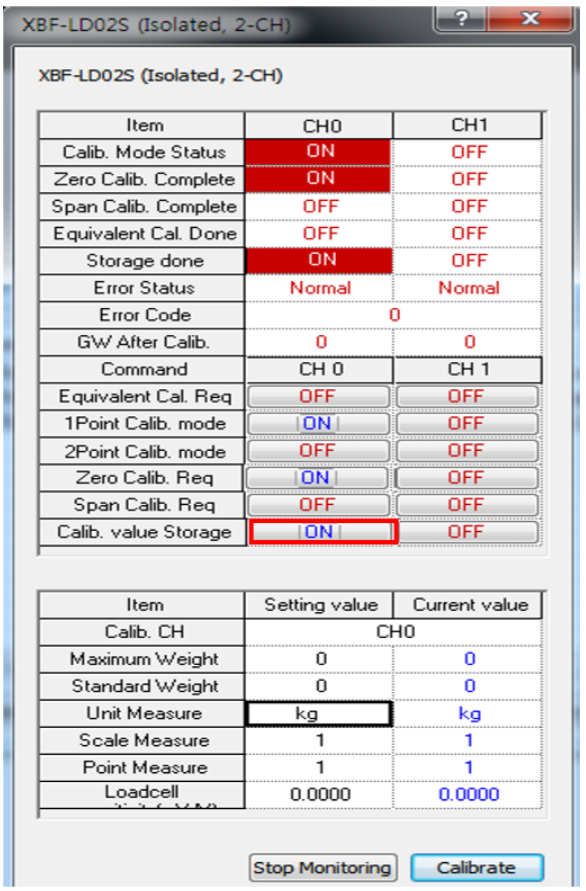This screenshot has height=891, width=586.
Task: Edit Standard Weight setting value
Action: click(x=319, y=686)
